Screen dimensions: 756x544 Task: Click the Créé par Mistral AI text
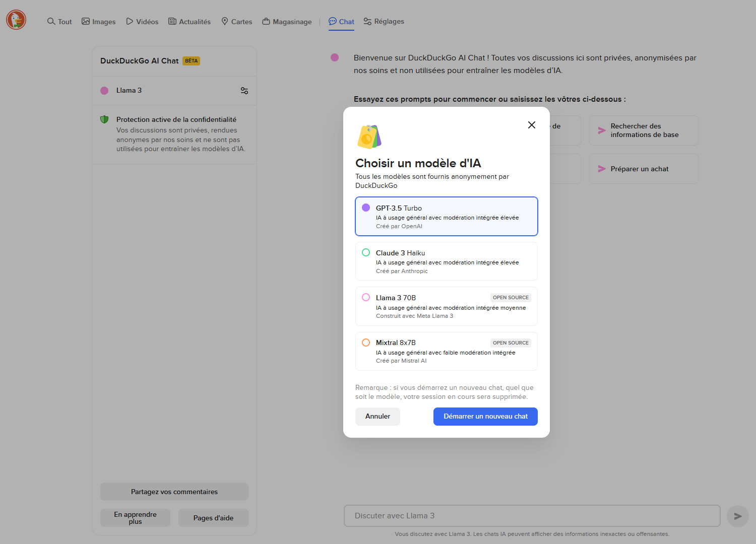coord(401,361)
